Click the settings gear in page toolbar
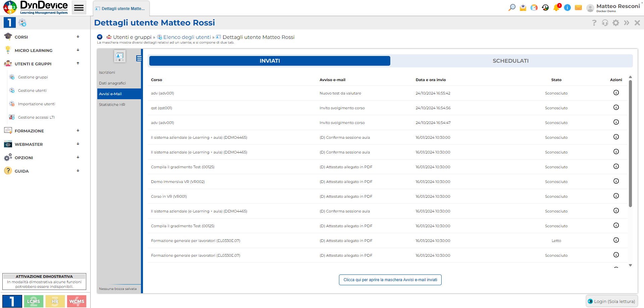 tap(616, 23)
